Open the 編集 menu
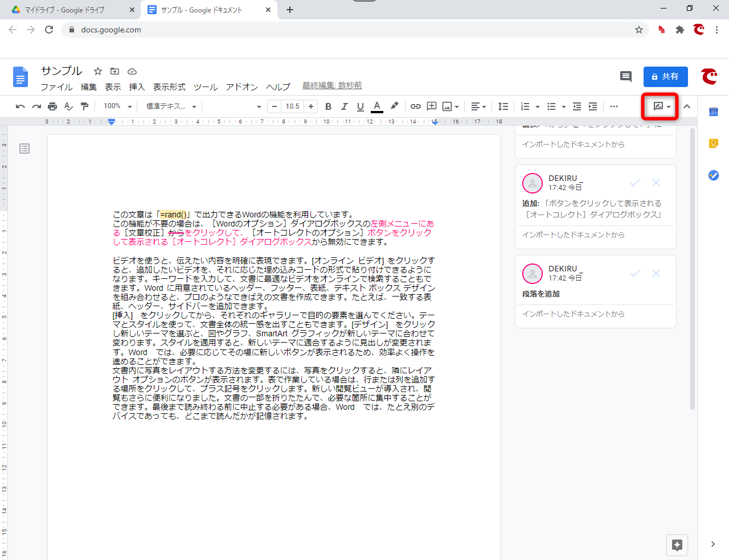Viewport: 729px width, 560px height. 89,87
